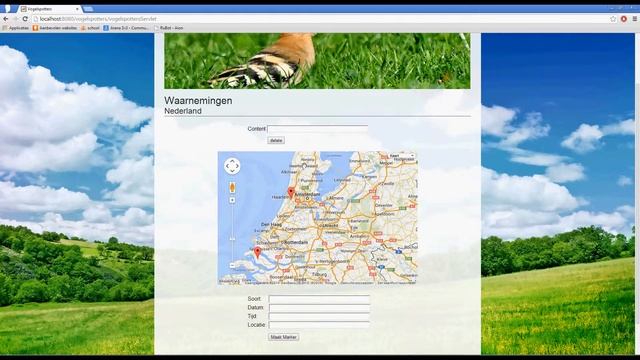The width and height of the screenshot is (640, 360).
Task: Open the Arena 3.0 Community bookmark
Action: tap(126, 28)
